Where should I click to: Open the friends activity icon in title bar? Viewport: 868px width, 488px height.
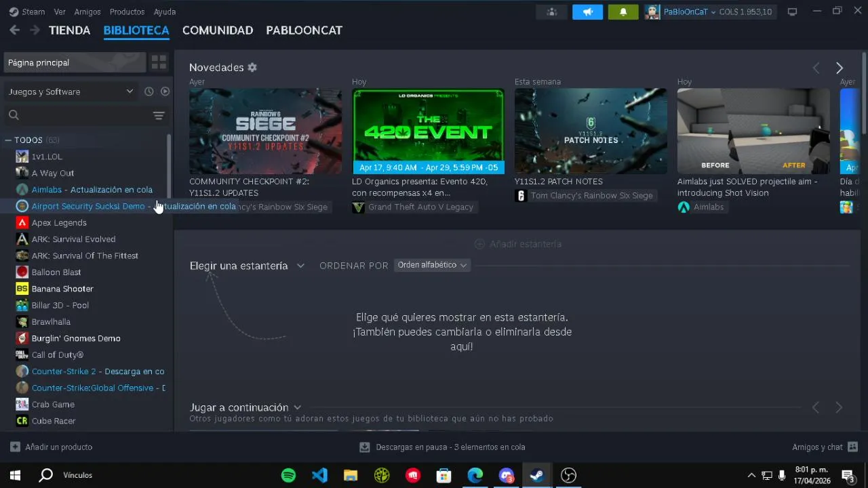point(552,12)
